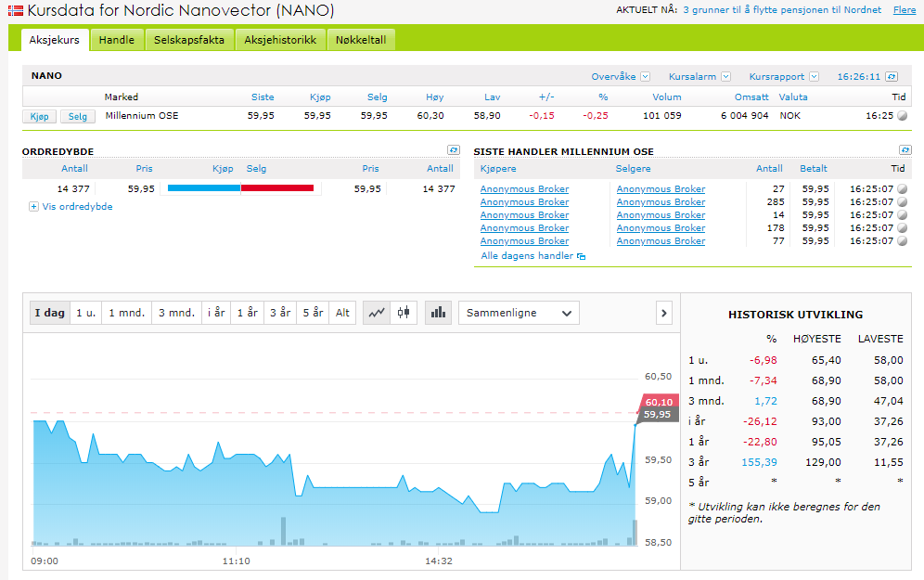Select the Aksjekurs tab
This screenshot has width=924, height=580.
pyautogui.click(x=54, y=40)
